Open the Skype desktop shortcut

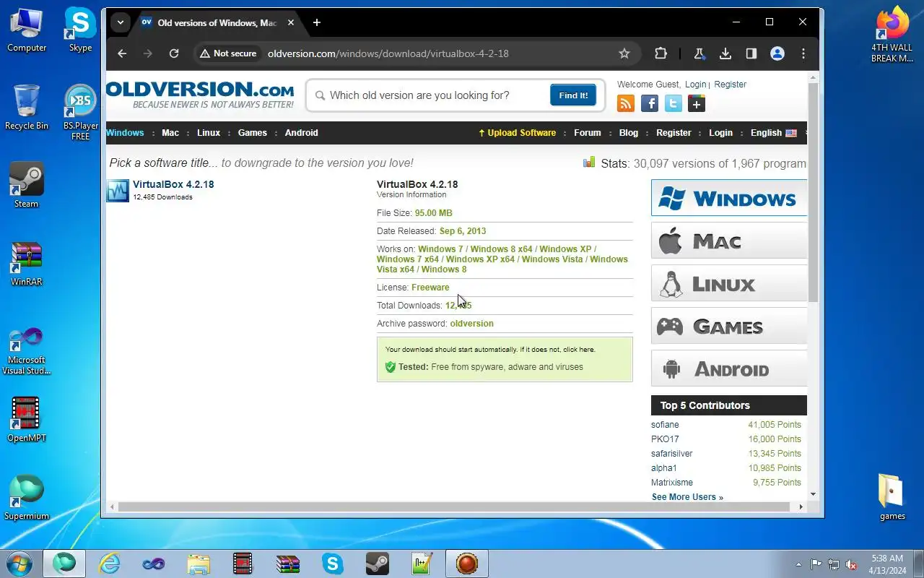(x=80, y=30)
